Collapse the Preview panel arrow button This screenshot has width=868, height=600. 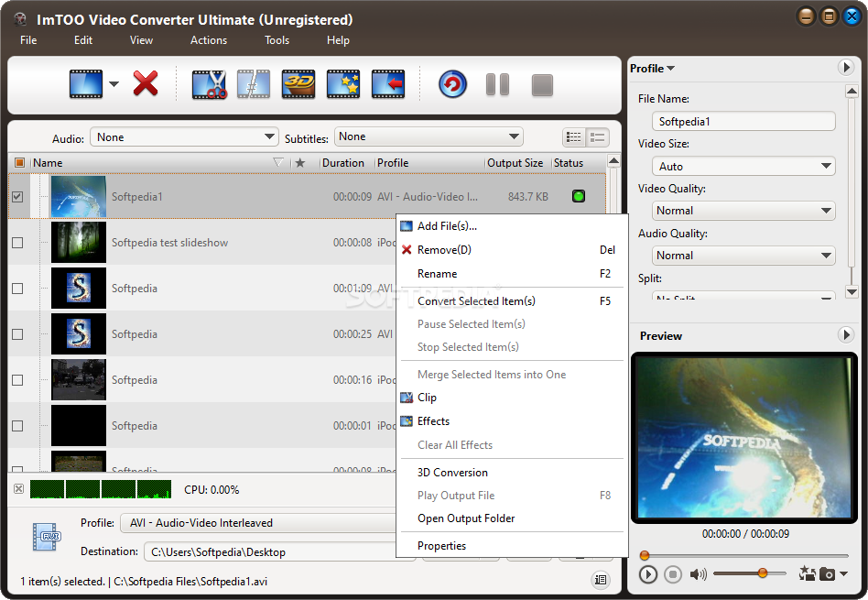click(x=845, y=334)
